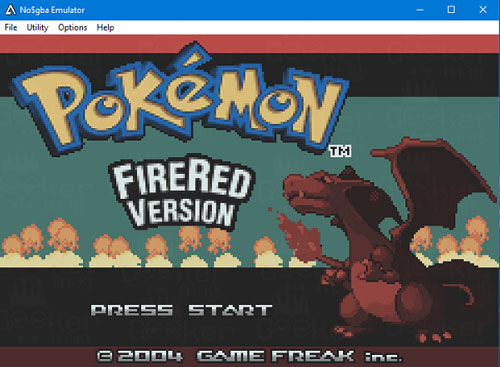Screen dimensions: 500x367
Task: Open the Utility menu
Action: 37,27
